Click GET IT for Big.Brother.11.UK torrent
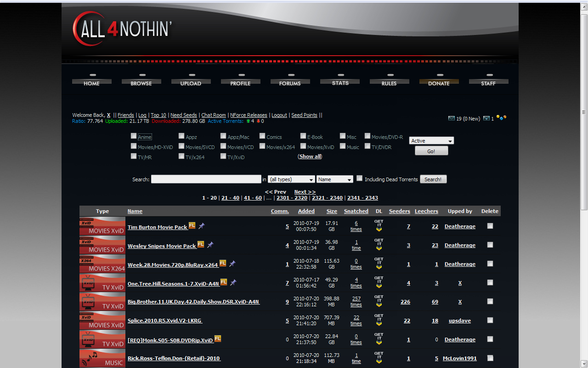The height and width of the screenshot is (368, 588). [379, 301]
